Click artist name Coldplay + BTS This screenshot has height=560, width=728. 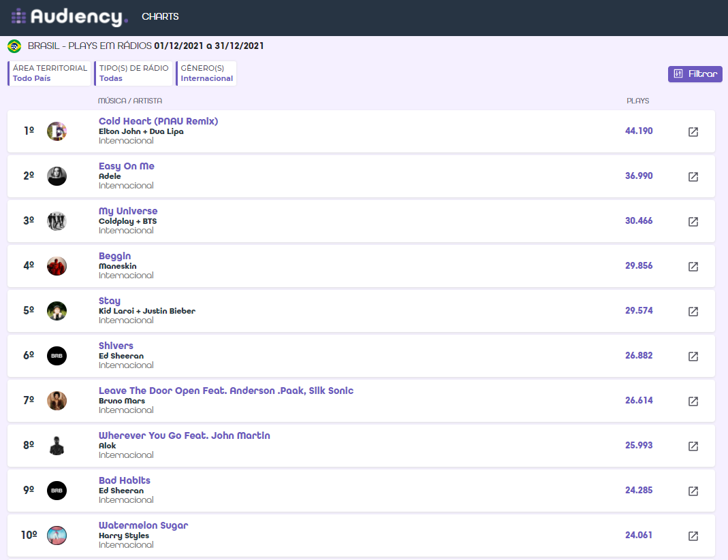pyautogui.click(x=127, y=221)
